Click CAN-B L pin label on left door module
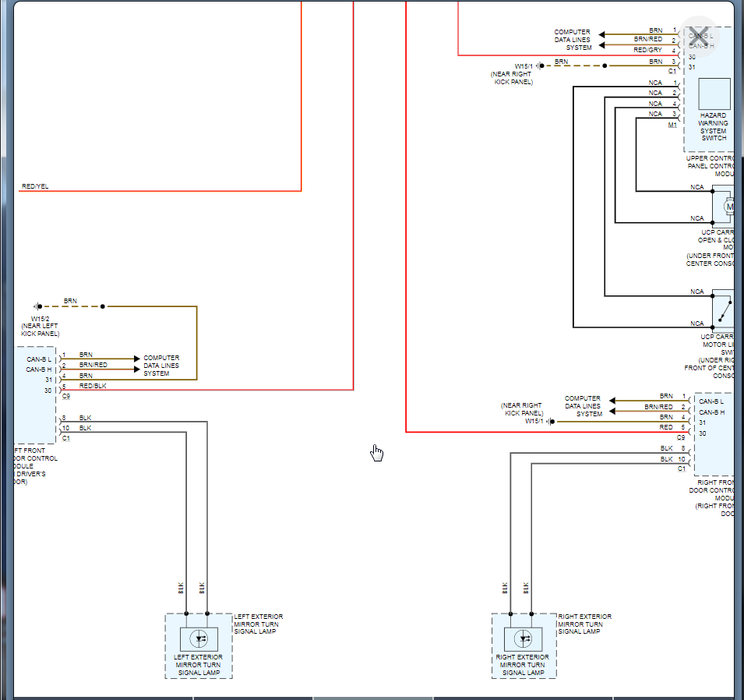Image resolution: width=744 pixels, height=700 pixels. pos(39,359)
